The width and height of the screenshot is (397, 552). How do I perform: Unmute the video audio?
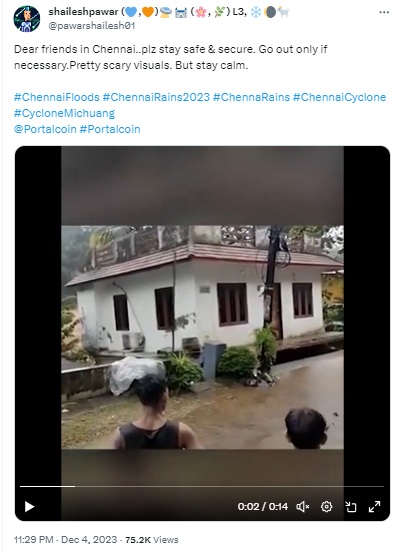click(303, 507)
